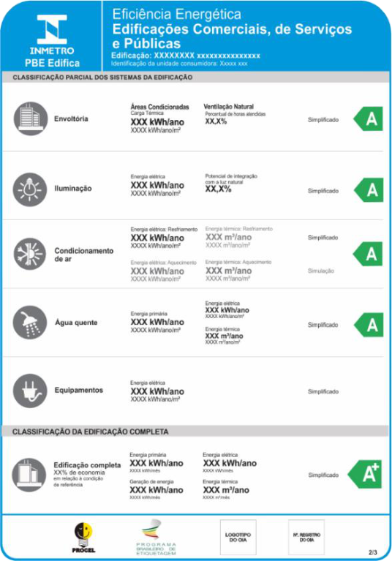Click the green A rating for Envoltória

368,118
